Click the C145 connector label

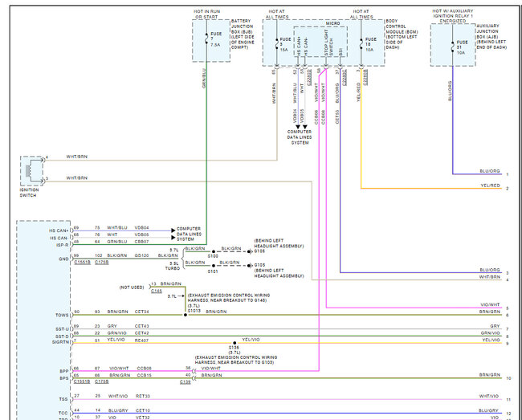point(157,291)
